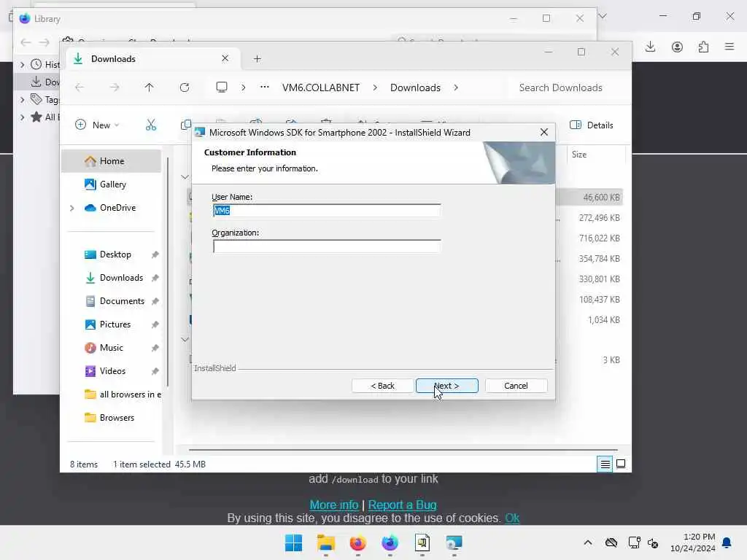Screen dimensions: 747x560
Task: Click the Ok cookie link
Action: click(x=512, y=518)
